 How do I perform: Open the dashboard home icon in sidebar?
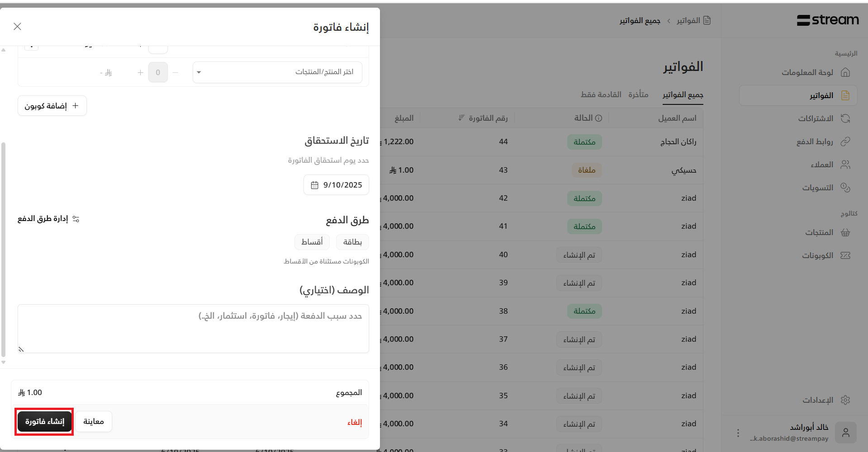coord(845,72)
